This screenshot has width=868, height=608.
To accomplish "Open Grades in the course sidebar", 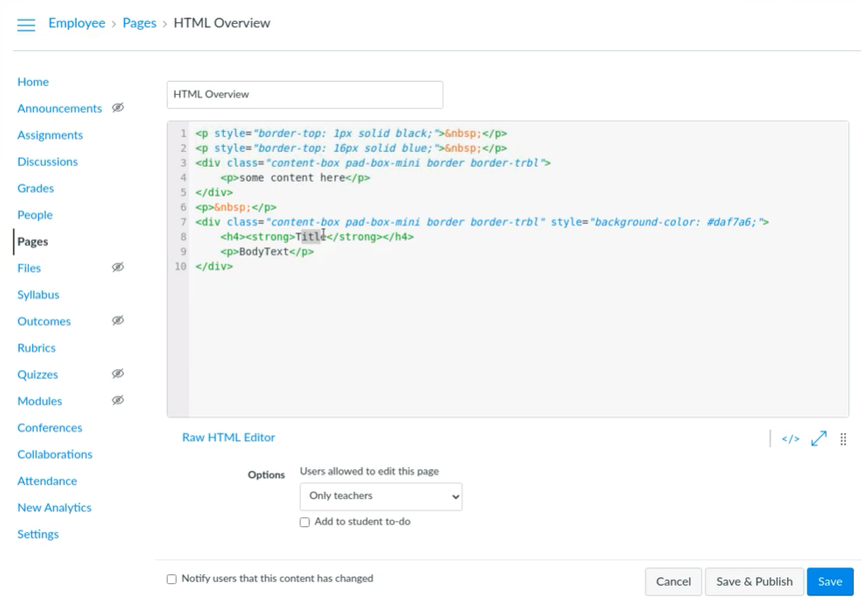I will 36,188.
